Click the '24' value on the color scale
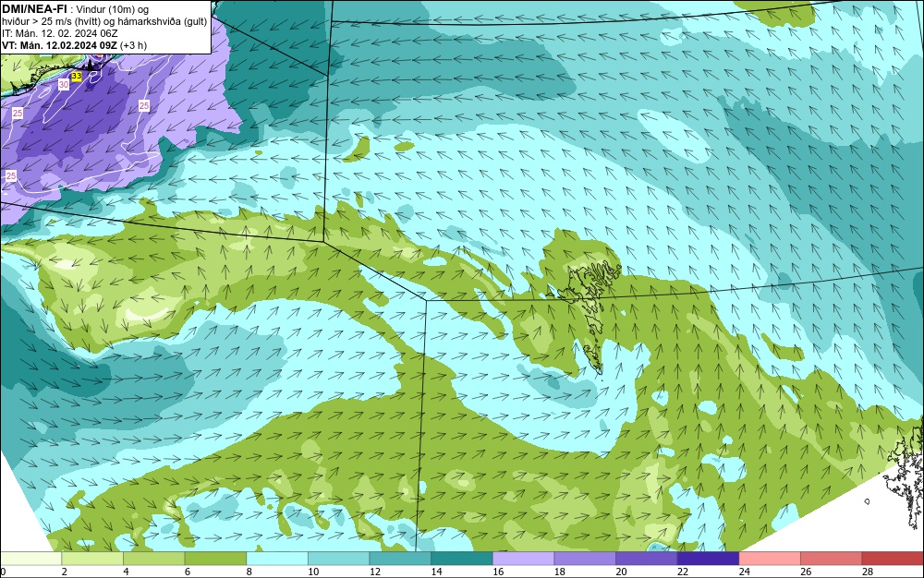Viewport: 924px width, 578px height. [x=744, y=572]
